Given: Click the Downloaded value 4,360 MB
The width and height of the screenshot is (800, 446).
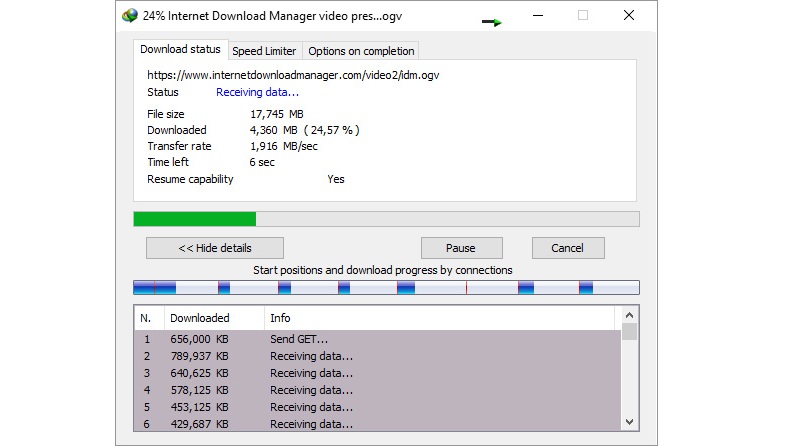Looking at the screenshot, I should [x=273, y=130].
